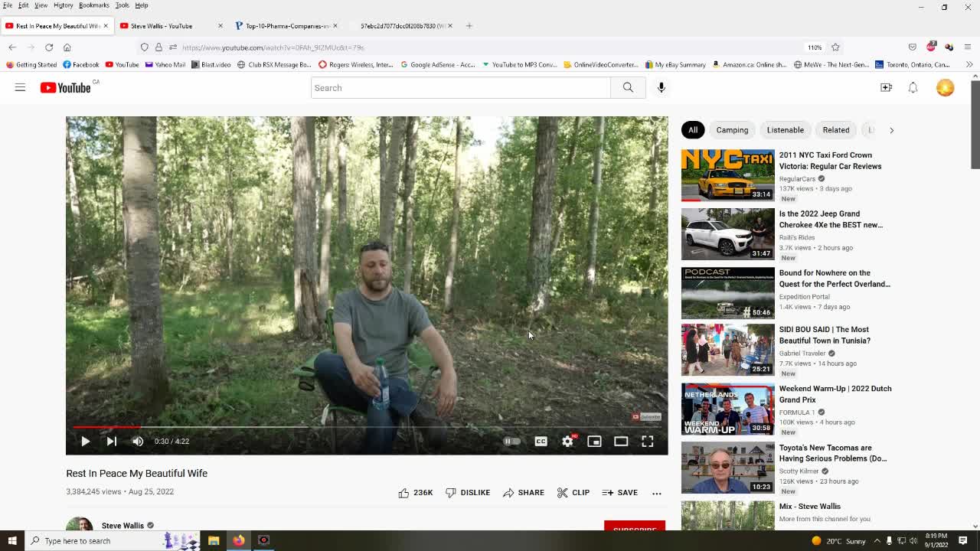Click the browser address bar URL
This screenshot has width=980, height=551.
pos(273,47)
